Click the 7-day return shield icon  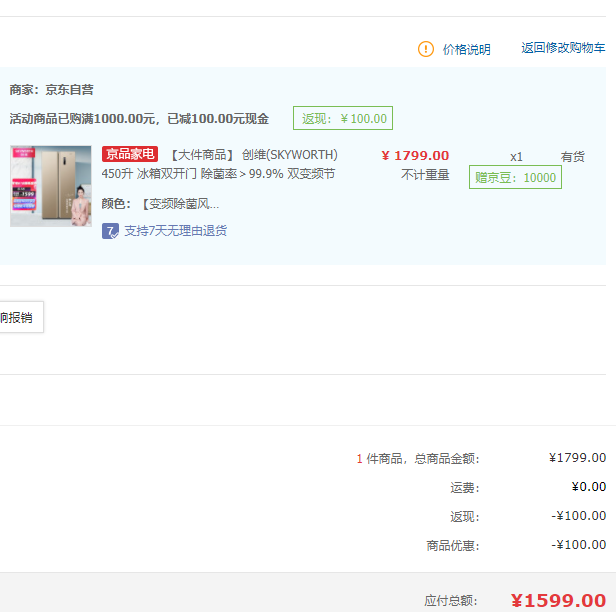coord(110,231)
